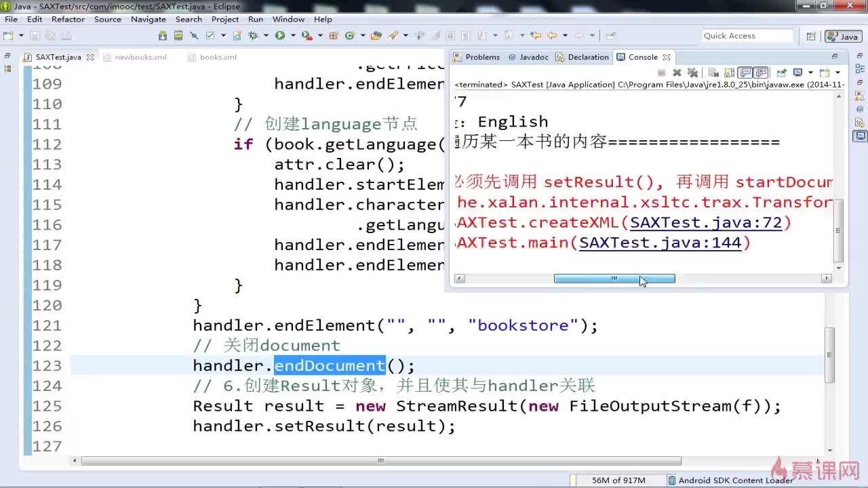Screen dimensions: 868x488
Task: Click into the Quick Access field
Action: [x=747, y=36]
